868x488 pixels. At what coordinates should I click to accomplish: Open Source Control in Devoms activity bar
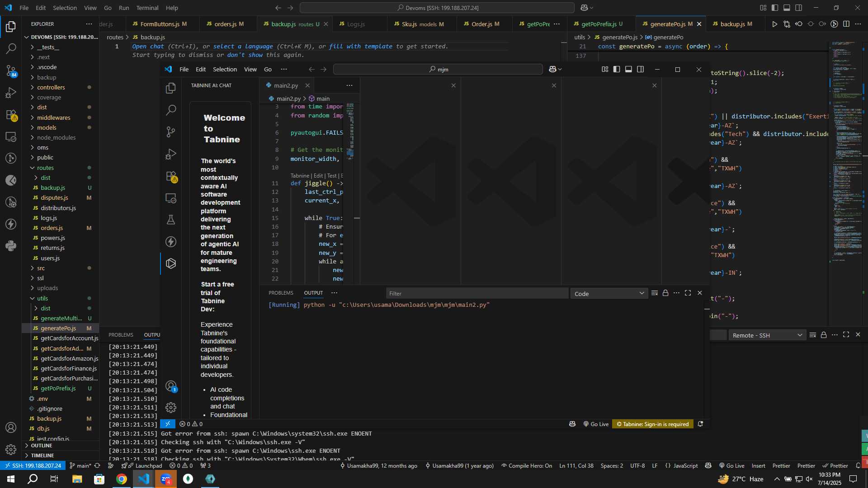coord(11,70)
